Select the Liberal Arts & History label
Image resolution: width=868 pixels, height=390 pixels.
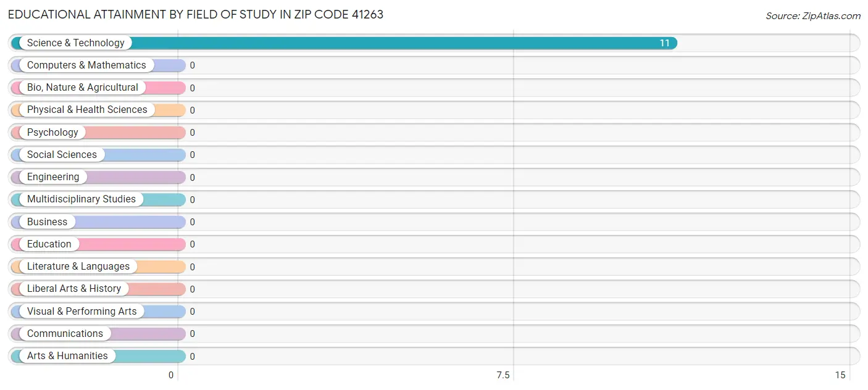(x=74, y=288)
